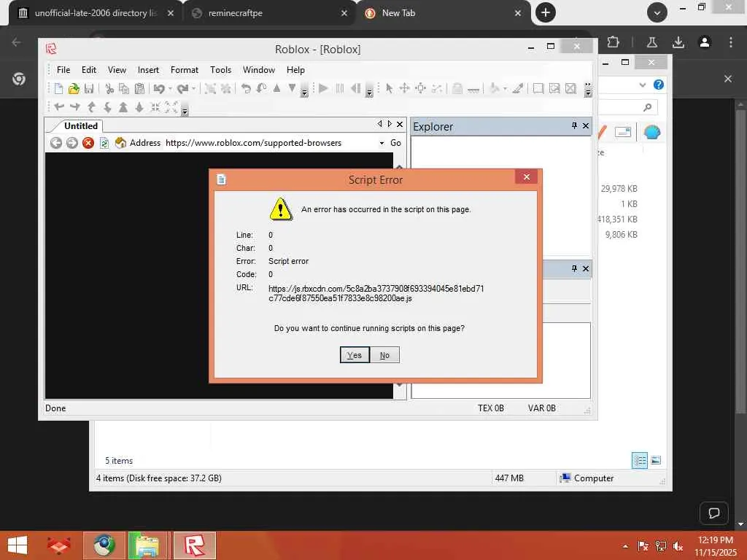Click the muted volume tray icon
Image resolution: width=747 pixels, height=560 pixels.
click(678, 546)
